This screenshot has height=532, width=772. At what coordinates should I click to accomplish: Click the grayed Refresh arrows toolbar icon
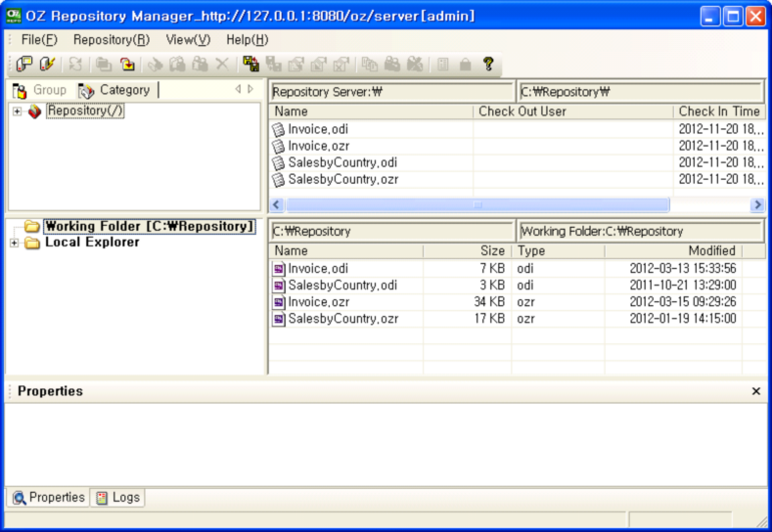(75, 64)
